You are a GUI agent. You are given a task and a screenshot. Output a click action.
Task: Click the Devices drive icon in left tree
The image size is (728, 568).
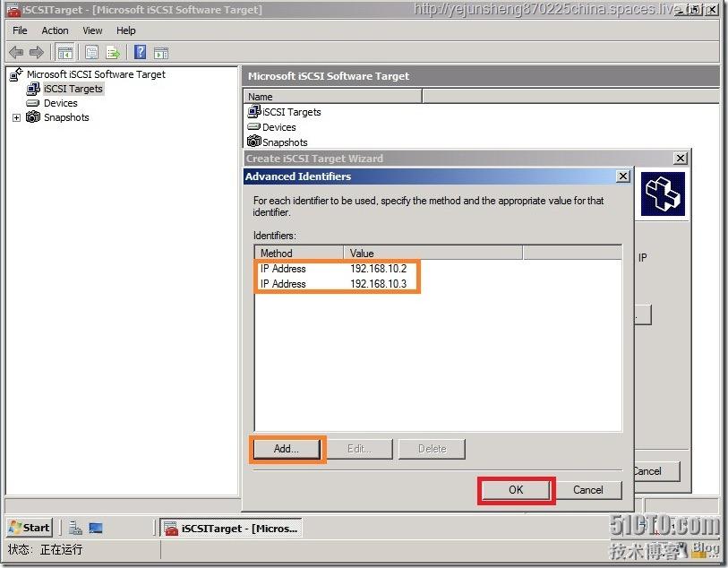point(33,103)
